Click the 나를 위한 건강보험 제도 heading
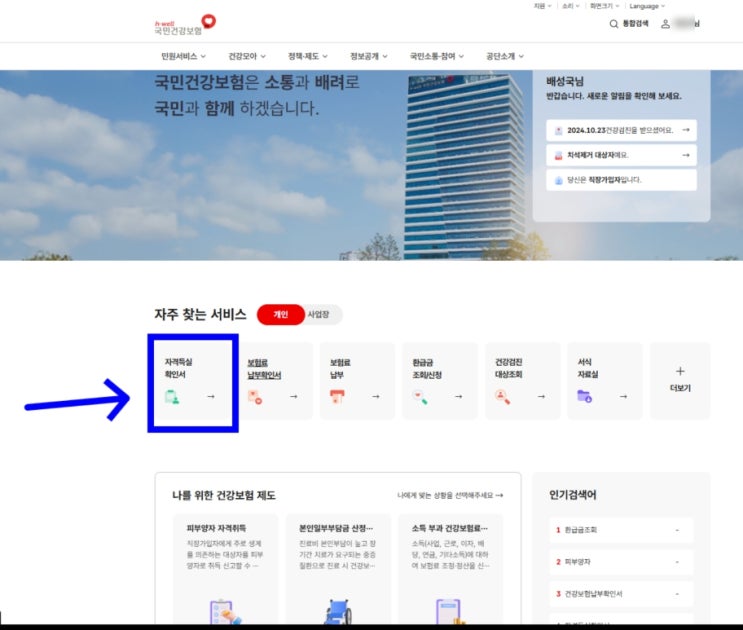743x630 pixels. 224,495
